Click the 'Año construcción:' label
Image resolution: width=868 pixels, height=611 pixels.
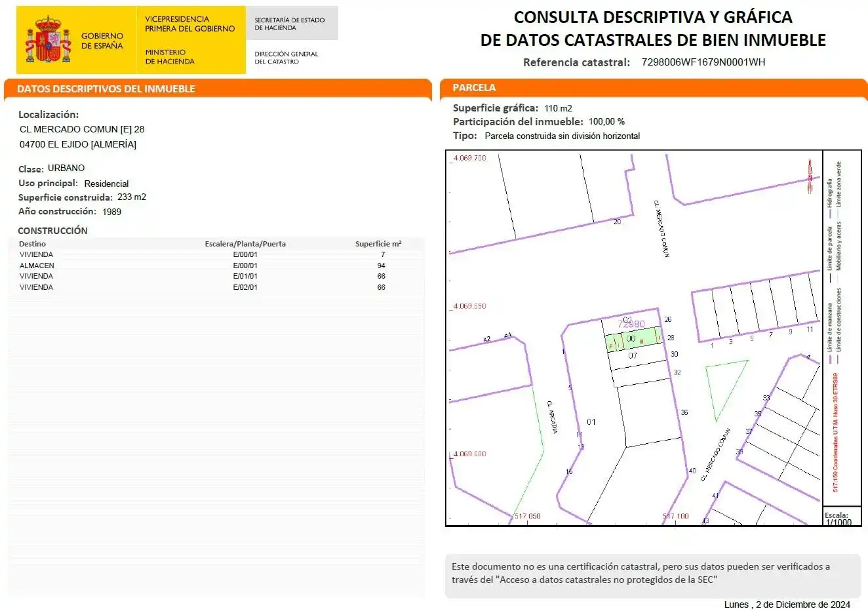click(x=57, y=211)
